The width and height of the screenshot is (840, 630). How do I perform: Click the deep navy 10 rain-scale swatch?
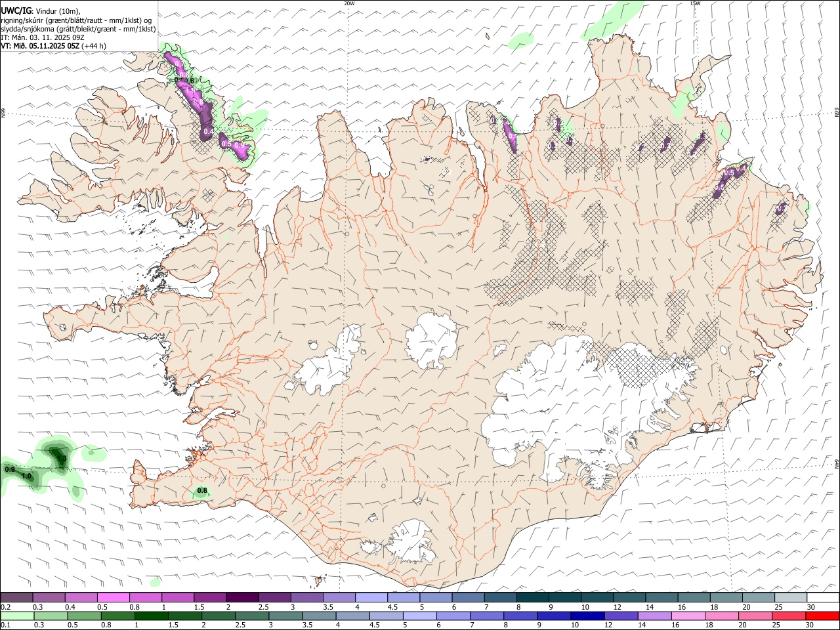coord(587,616)
